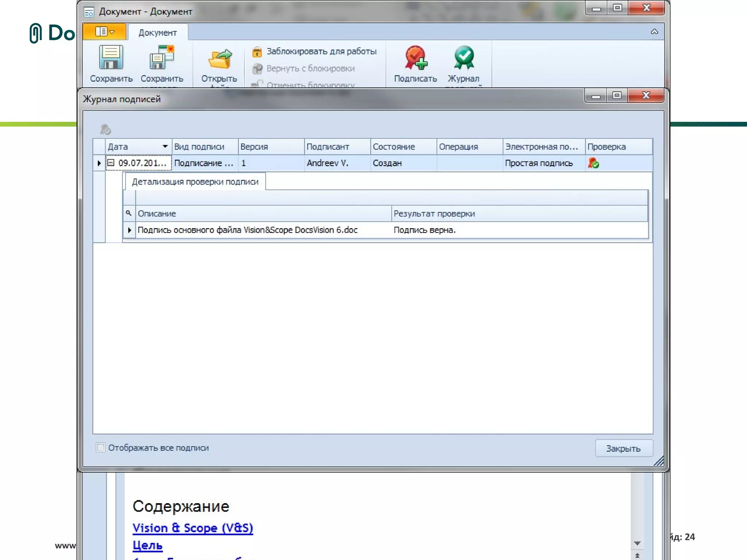Open the Vision & Scope (V&S) link

pyautogui.click(x=193, y=528)
